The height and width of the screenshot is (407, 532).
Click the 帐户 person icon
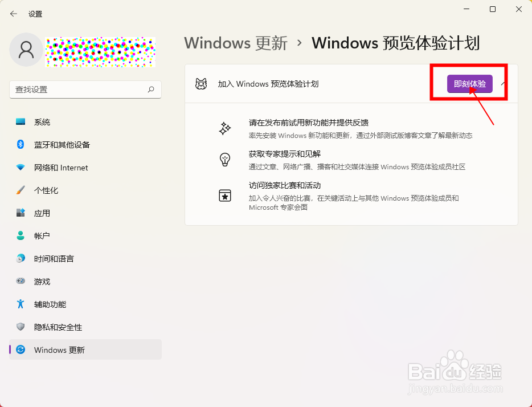click(21, 235)
